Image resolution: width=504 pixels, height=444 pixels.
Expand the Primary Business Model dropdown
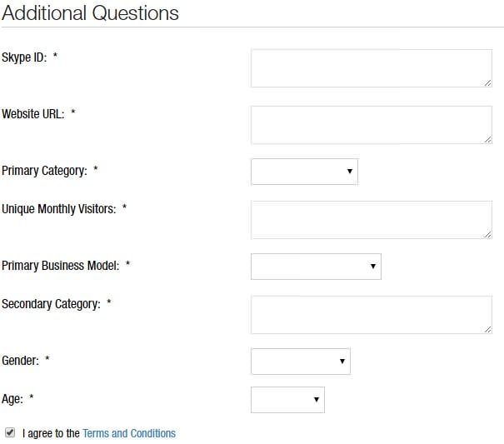pos(316,267)
